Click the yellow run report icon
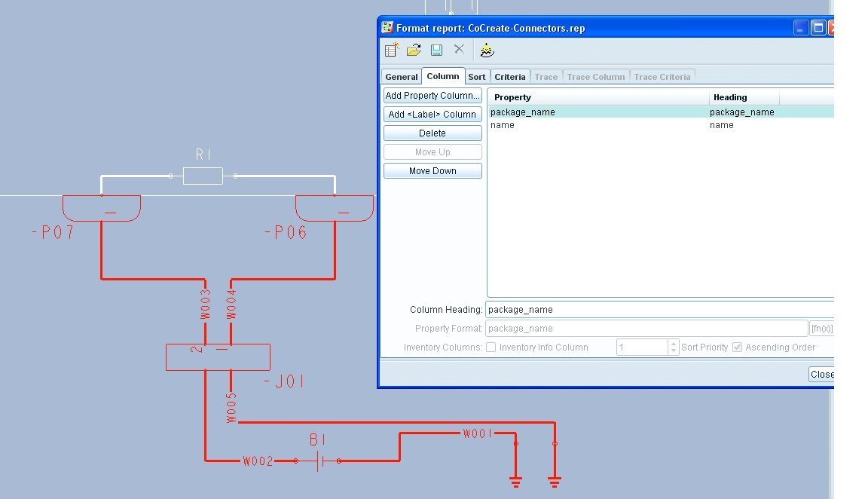The width and height of the screenshot is (868, 499). pos(487,51)
